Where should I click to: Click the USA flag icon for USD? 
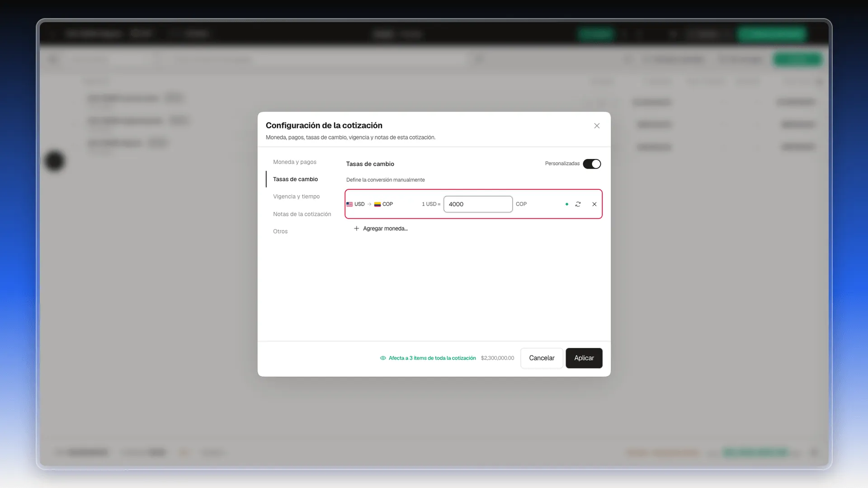click(x=349, y=204)
